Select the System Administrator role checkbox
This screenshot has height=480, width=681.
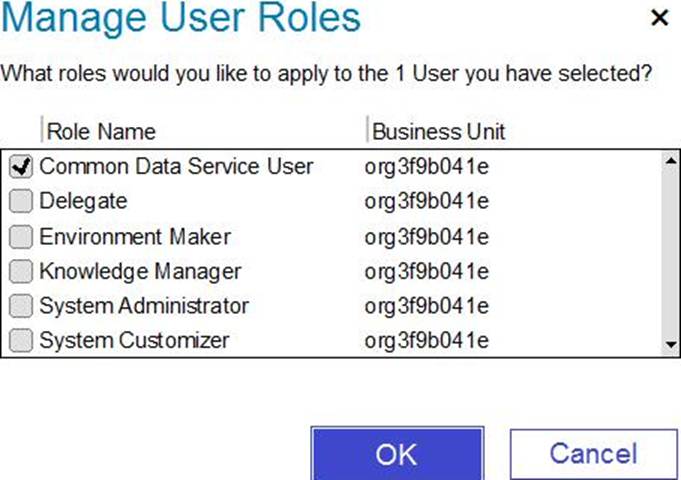click(21, 306)
